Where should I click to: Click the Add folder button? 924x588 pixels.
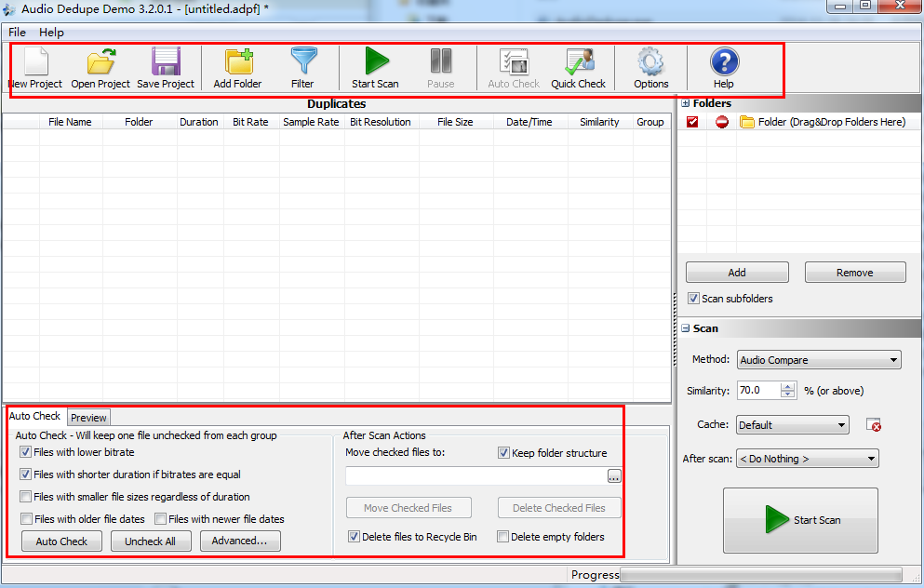[737, 273]
